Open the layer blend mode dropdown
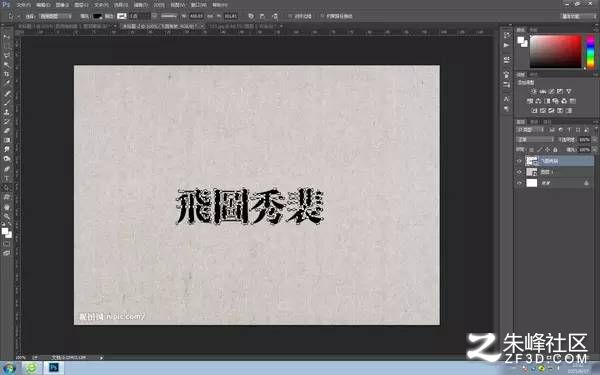 pos(535,140)
